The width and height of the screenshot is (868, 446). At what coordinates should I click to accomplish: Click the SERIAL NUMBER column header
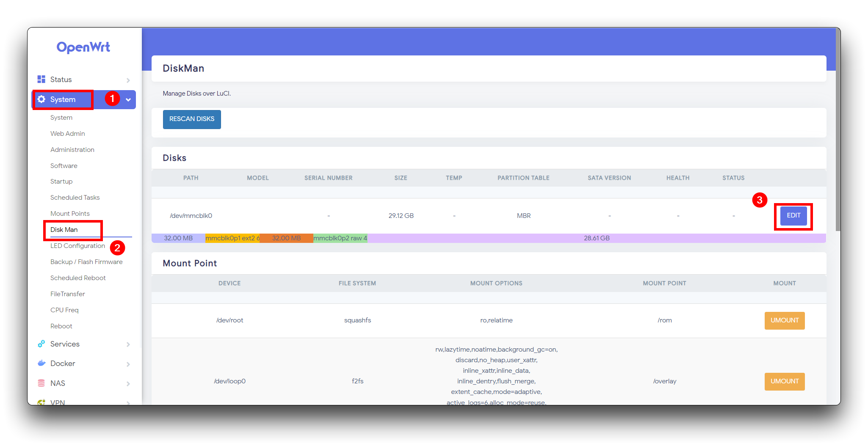pos(329,178)
